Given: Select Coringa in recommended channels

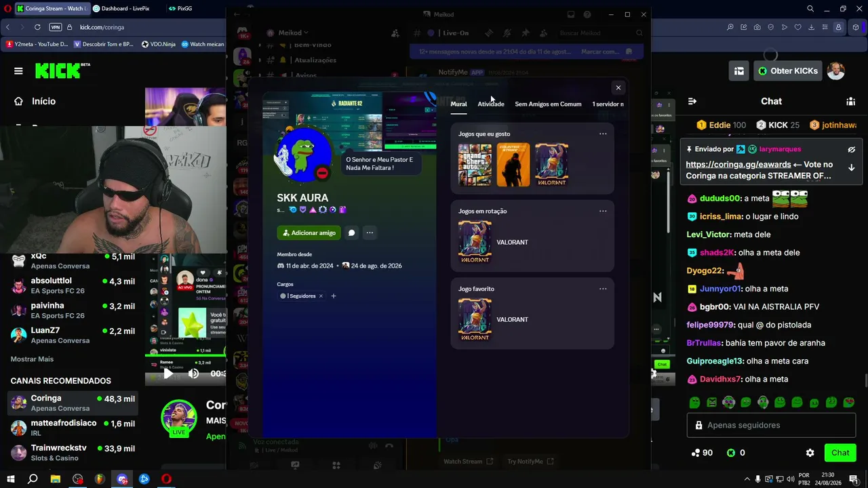Looking at the screenshot, I should 73,403.
